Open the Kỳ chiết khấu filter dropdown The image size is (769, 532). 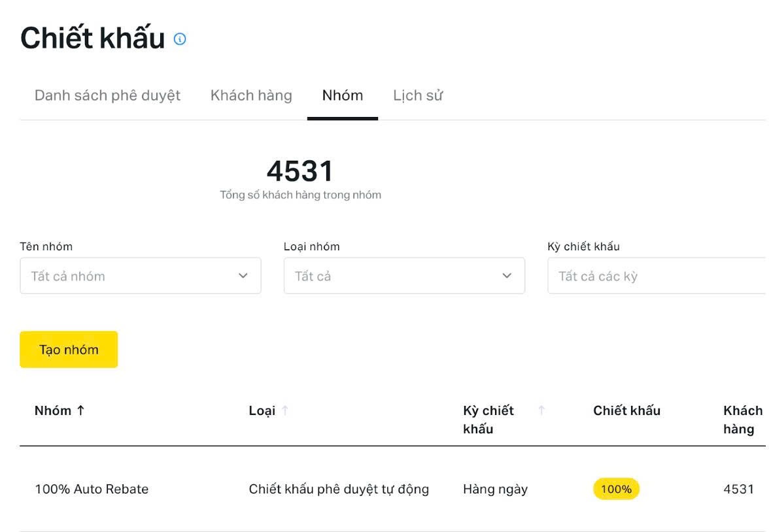click(x=657, y=276)
